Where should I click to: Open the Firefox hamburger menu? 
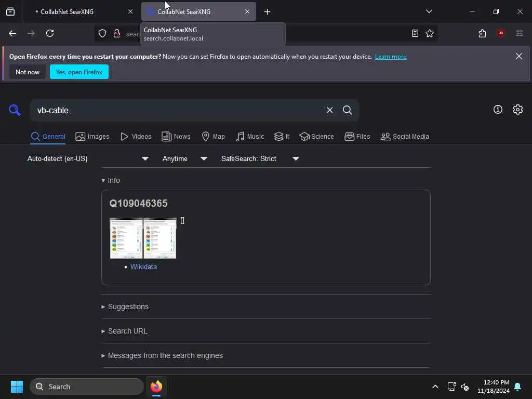(519, 33)
